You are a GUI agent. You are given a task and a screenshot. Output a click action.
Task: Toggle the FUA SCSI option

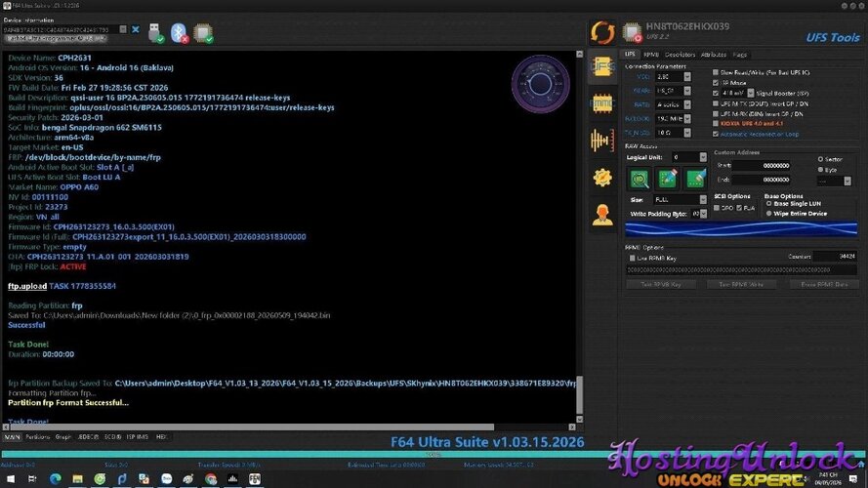click(x=739, y=208)
